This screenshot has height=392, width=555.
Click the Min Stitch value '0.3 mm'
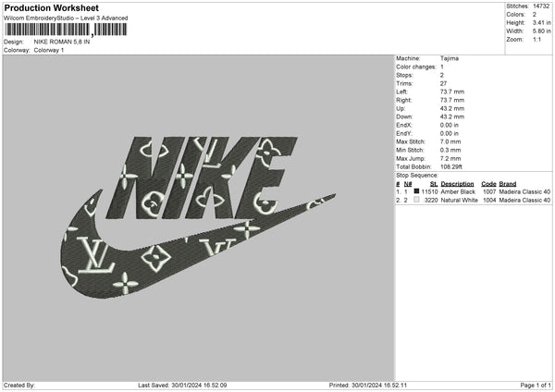coord(450,150)
